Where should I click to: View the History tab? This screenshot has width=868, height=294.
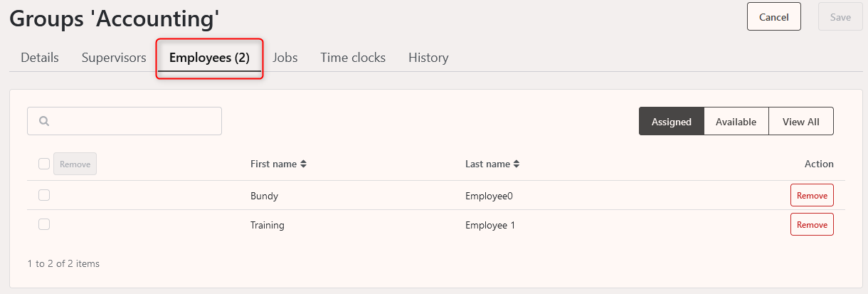pos(428,58)
